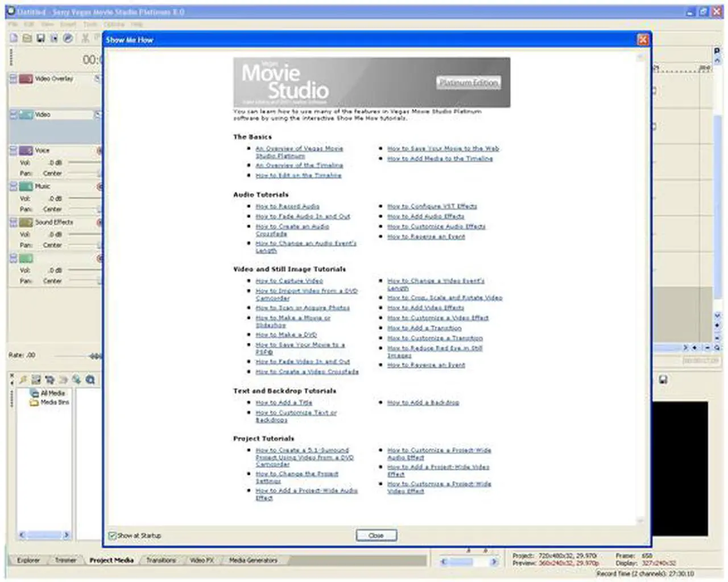Screen dimensions: 728x582
Task: Click the toolbar icon right of Save
Action: (x=54, y=38)
